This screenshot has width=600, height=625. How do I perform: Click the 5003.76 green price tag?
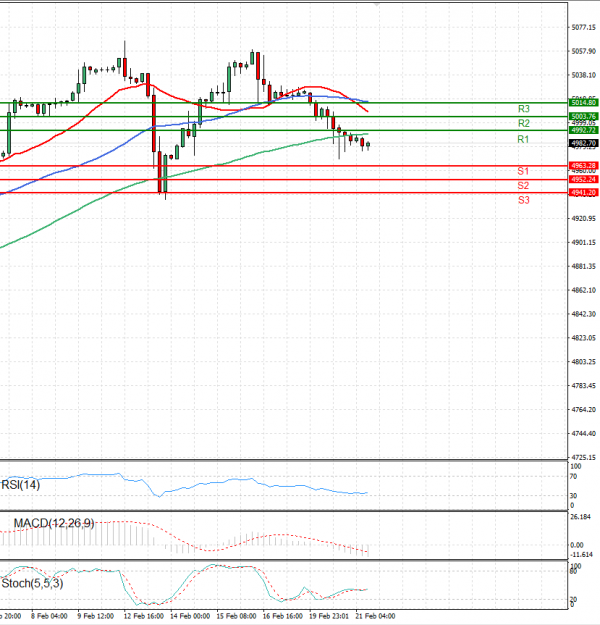click(583, 116)
